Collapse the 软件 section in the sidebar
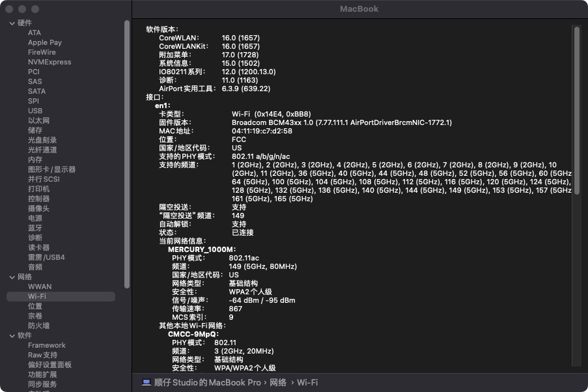This screenshot has height=392, width=588. (x=11, y=335)
